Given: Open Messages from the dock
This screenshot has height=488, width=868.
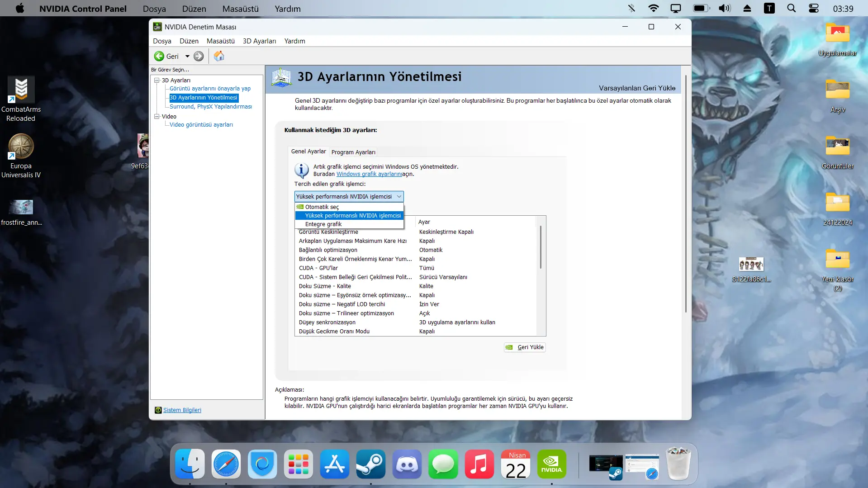Looking at the screenshot, I should point(443,464).
